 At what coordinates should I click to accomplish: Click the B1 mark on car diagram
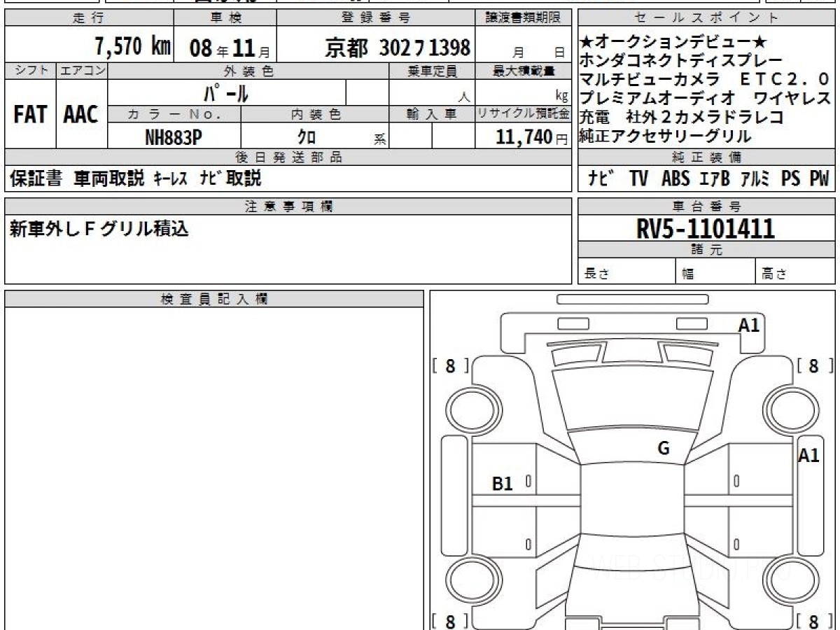[x=503, y=483]
